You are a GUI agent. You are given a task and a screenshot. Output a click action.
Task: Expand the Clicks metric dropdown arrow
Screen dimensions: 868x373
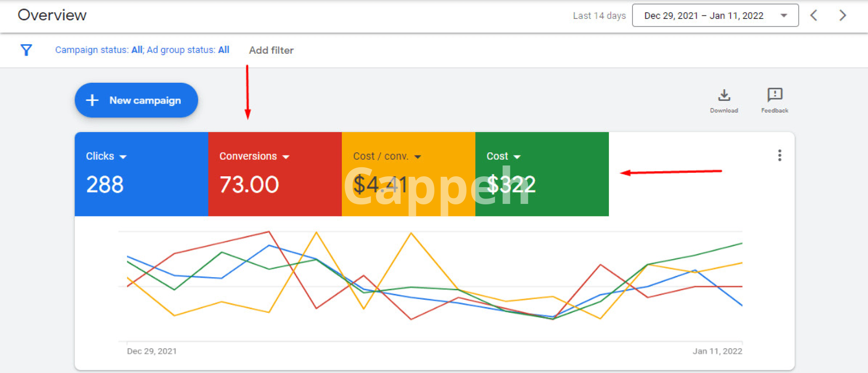[x=123, y=157]
